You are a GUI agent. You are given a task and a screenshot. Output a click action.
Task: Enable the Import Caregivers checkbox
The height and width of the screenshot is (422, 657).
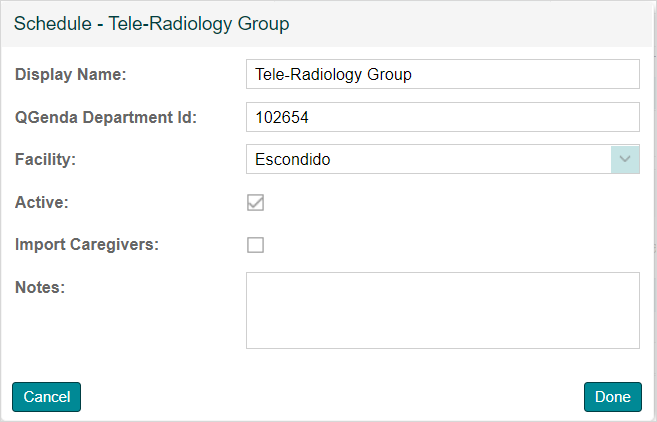(256, 245)
